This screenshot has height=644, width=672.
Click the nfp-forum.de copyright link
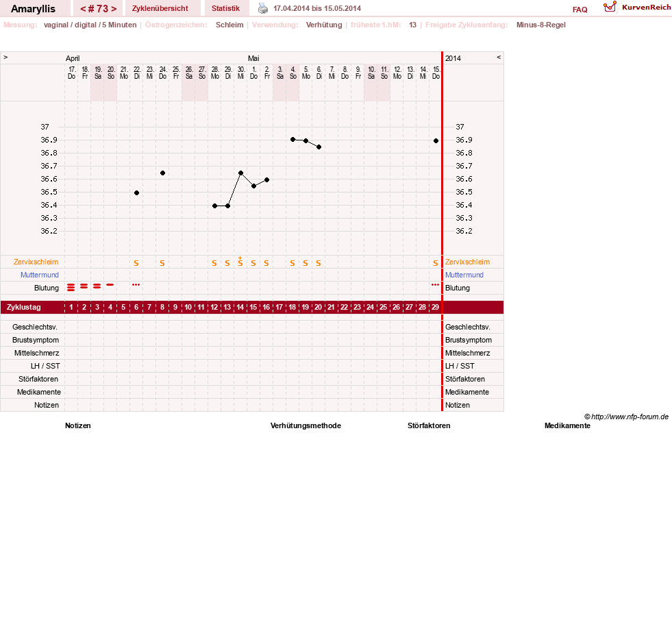pos(626,417)
